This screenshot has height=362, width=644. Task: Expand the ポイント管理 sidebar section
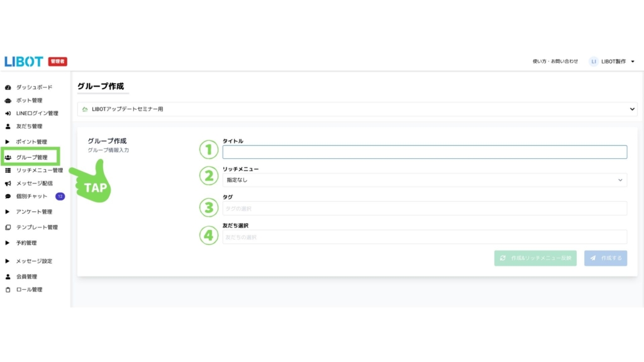pos(31,142)
